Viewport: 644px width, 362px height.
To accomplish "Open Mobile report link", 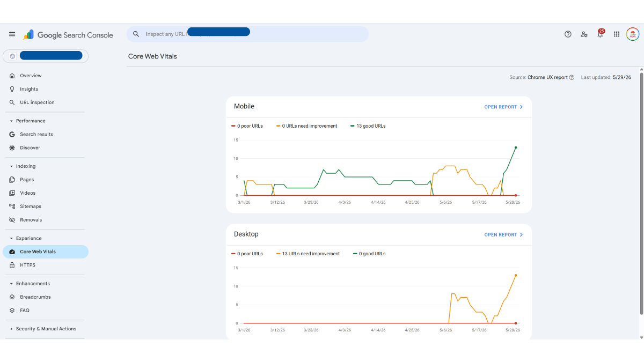I will point(503,107).
